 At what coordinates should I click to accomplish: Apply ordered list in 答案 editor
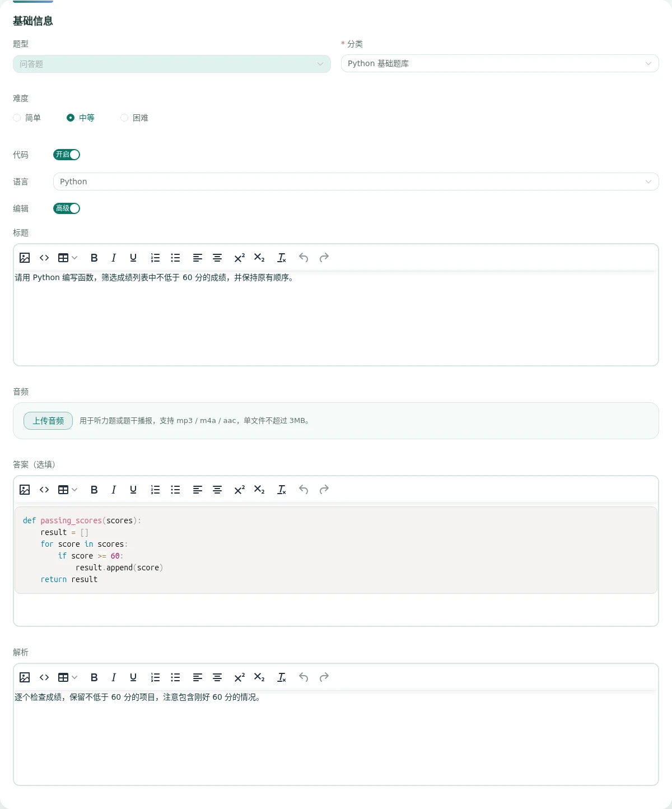[x=156, y=490]
